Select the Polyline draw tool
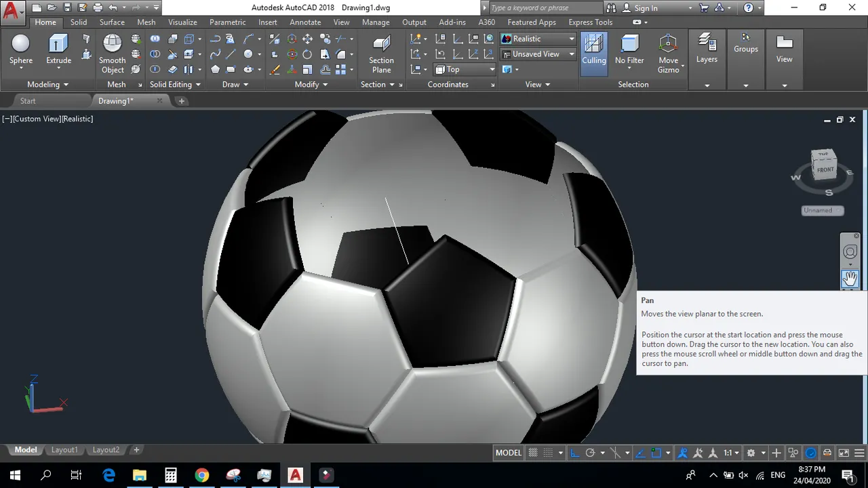Screen dimensions: 868x488 [216, 39]
